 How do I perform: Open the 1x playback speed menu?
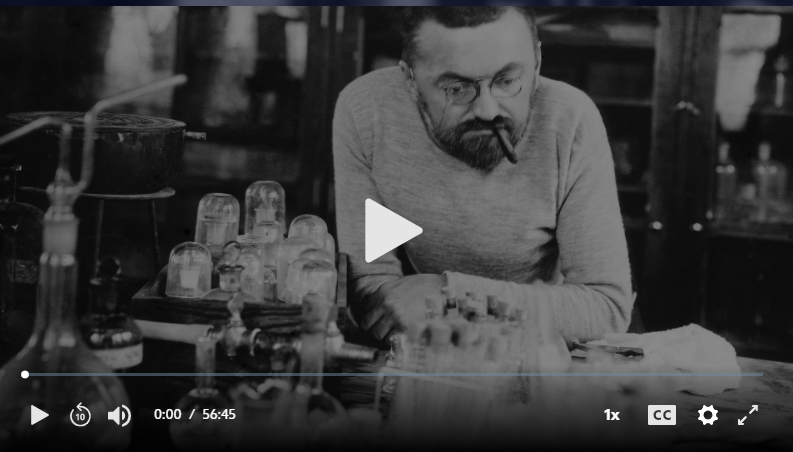coord(611,415)
